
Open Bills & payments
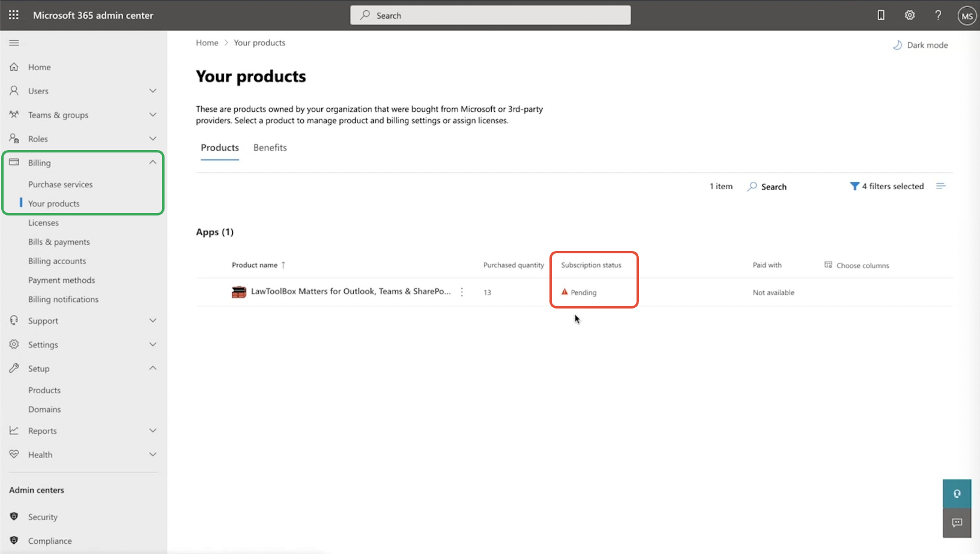pyautogui.click(x=59, y=242)
